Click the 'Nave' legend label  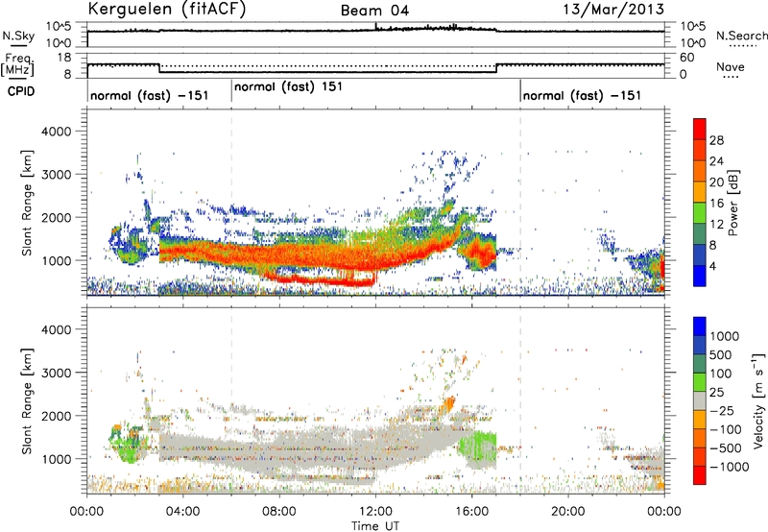pos(731,66)
